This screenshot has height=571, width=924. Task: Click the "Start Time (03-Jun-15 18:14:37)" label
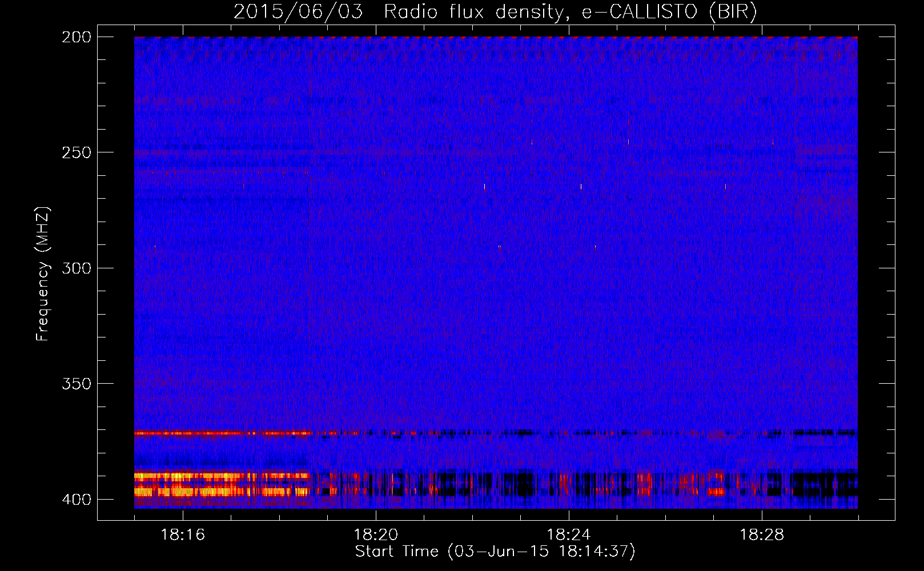coord(495,552)
